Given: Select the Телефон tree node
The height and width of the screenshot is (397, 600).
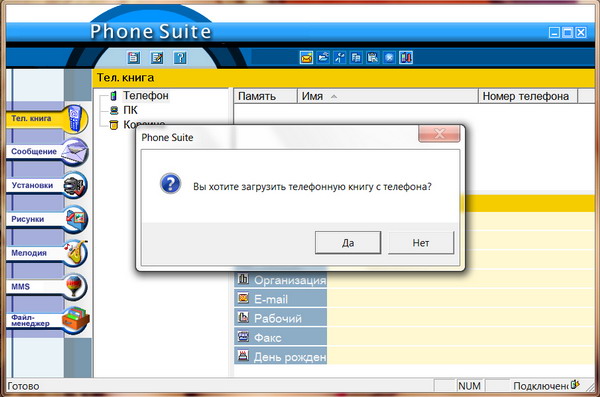Looking at the screenshot, I should pyautogui.click(x=145, y=96).
